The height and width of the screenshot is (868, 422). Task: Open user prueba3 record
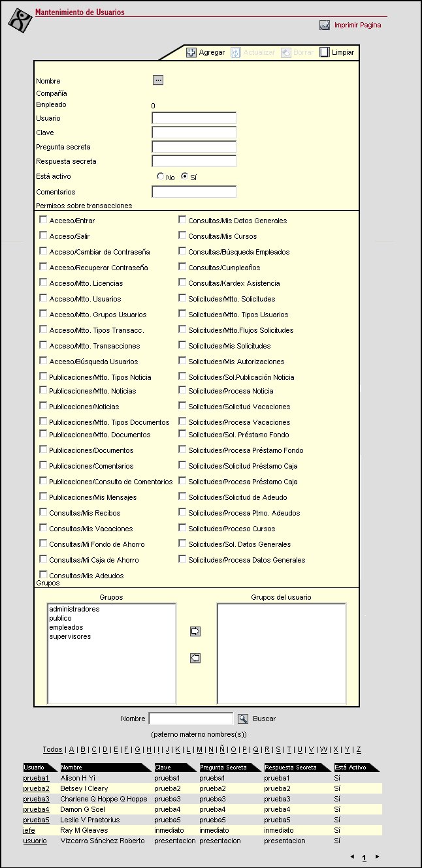tap(36, 799)
